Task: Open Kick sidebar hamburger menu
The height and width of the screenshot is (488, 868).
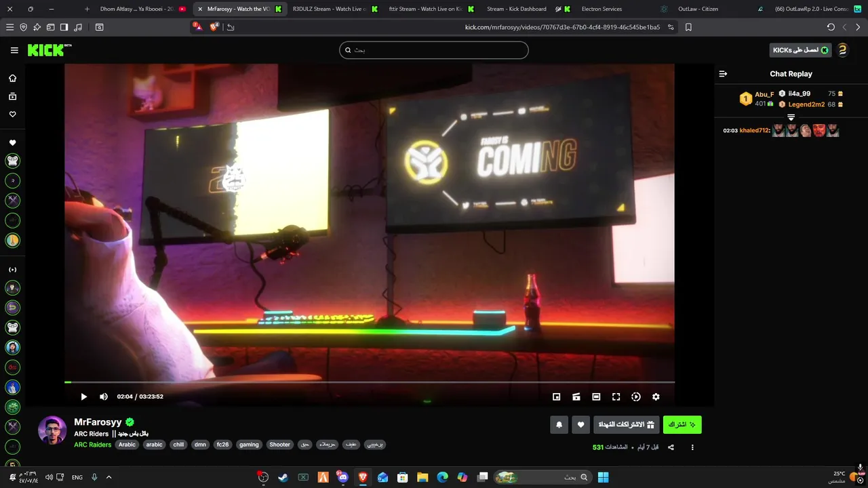Action: click(14, 50)
